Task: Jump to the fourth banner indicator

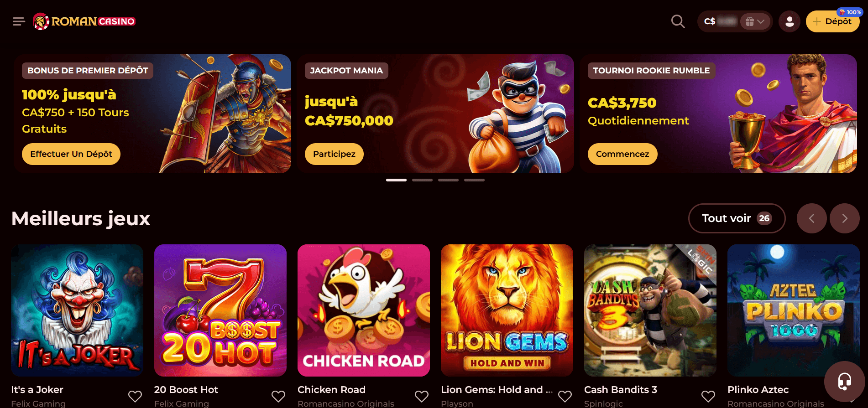Action: click(x=474, y=180)
